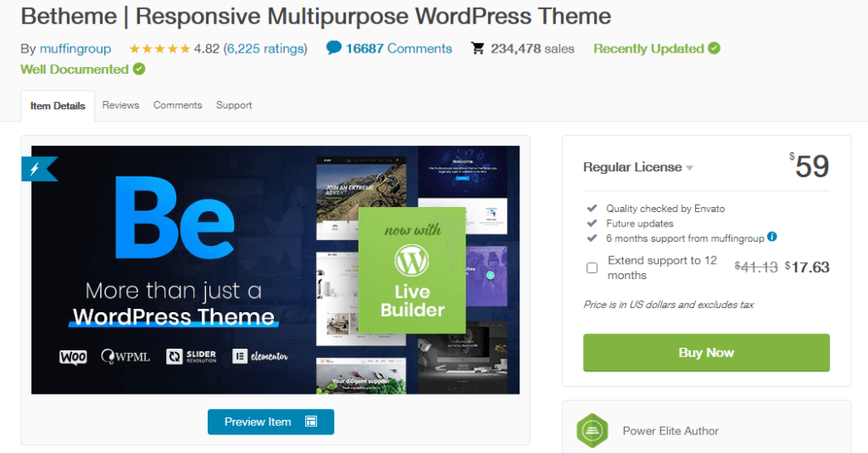
Task: Click the Recently Updated green checkmark icon
Action: point(714,48)
